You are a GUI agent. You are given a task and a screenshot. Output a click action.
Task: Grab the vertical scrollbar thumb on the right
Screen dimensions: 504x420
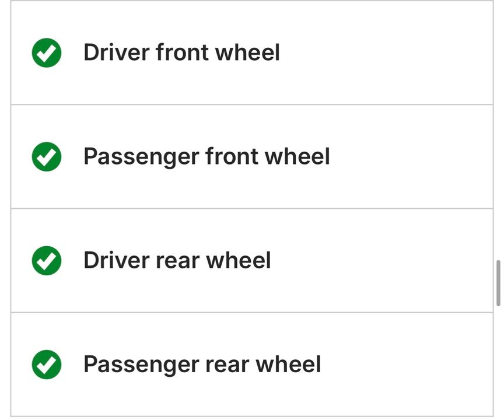(498, 283)
